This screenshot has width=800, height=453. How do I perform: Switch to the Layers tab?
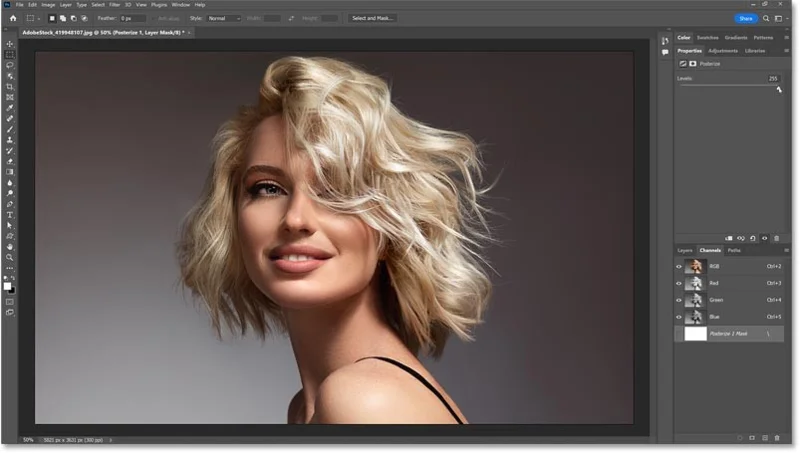(685, 250)
